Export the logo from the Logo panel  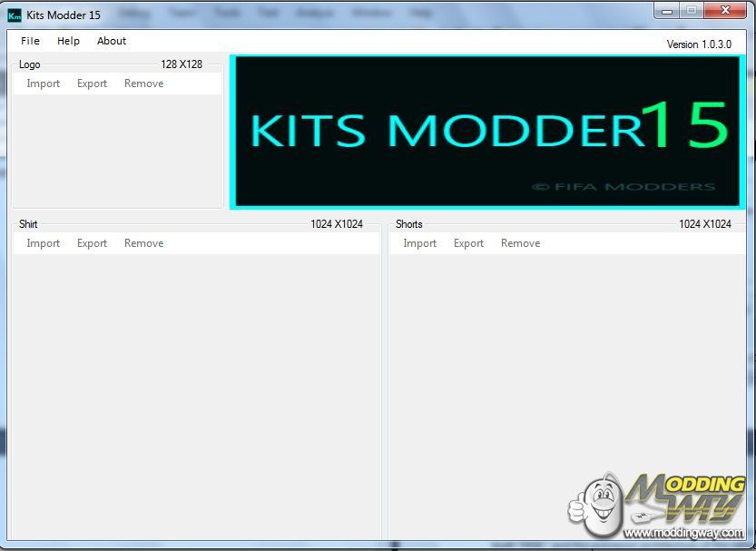pos(92,84)
